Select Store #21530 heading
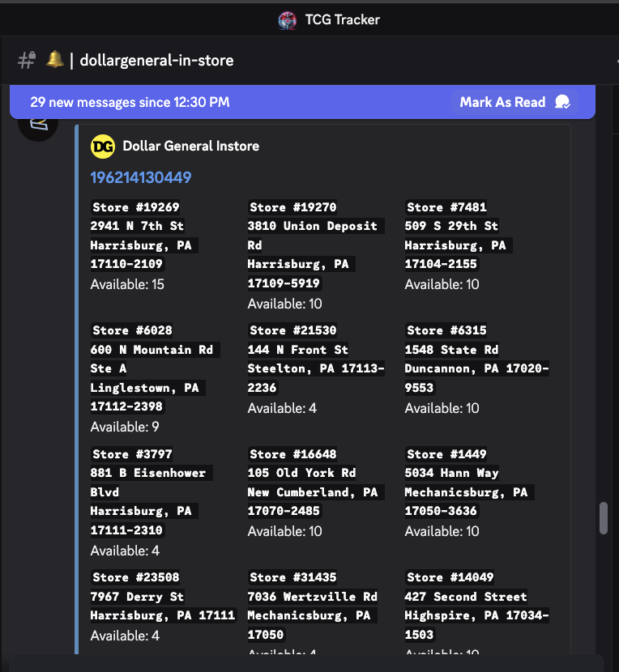619x672 pixels. [x=293, y=330]
